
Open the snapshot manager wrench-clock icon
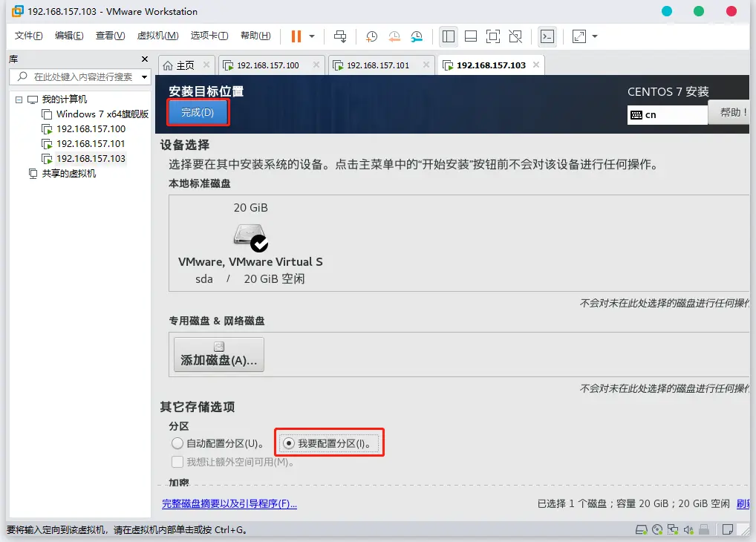[x=417, y=36]
